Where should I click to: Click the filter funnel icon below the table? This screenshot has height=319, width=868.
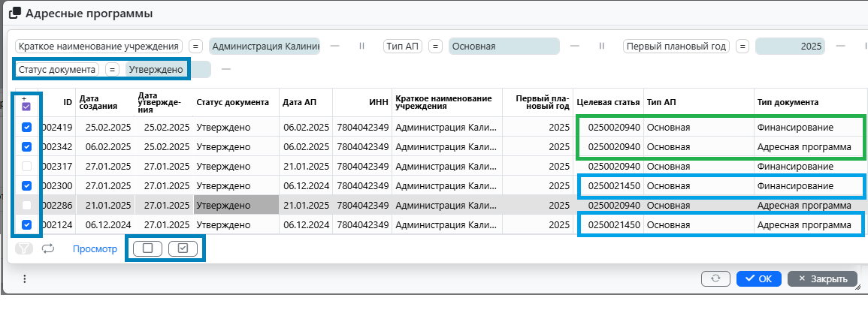(24, 248)
